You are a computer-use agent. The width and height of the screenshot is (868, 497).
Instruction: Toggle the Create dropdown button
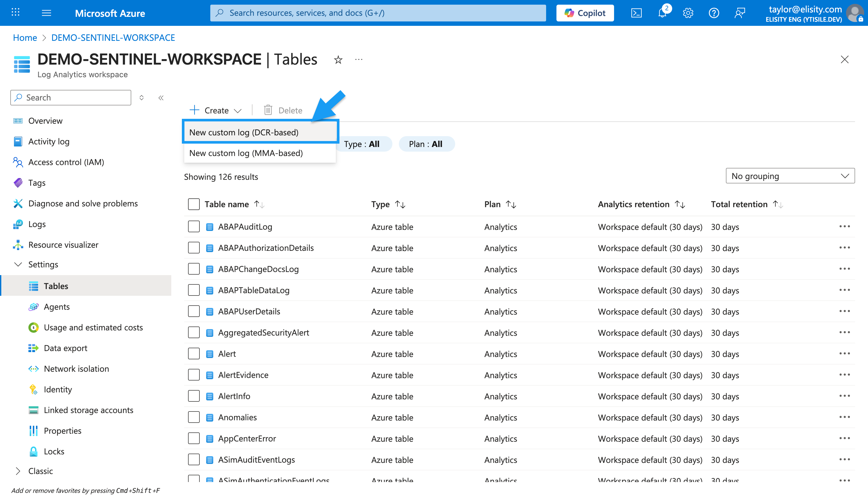[x=216, y=110]
